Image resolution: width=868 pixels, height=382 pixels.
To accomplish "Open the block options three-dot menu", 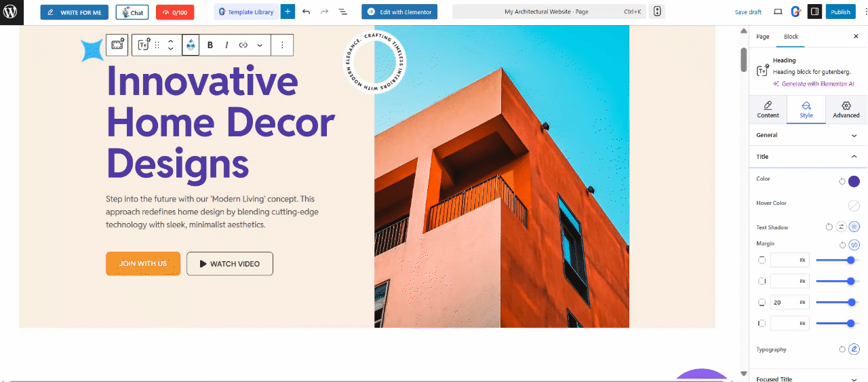I will (282, 45).
